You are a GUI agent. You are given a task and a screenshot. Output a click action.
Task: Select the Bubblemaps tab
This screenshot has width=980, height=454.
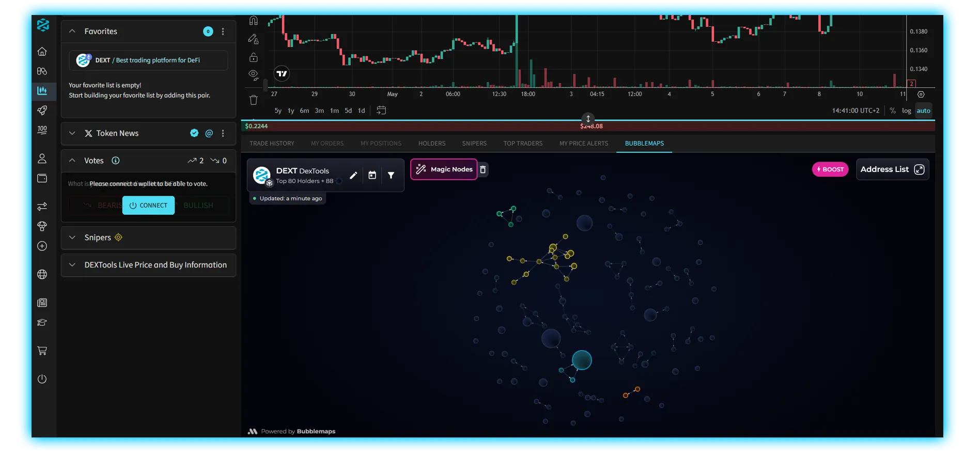[644, 144]
